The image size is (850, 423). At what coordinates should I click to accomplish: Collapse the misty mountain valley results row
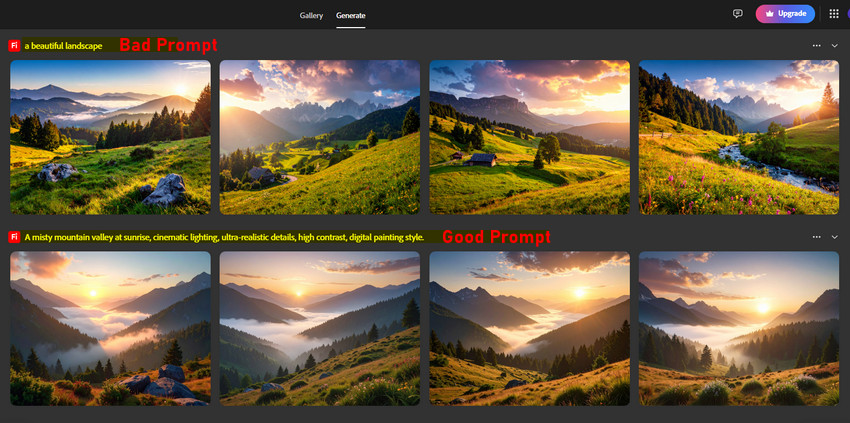835,237
